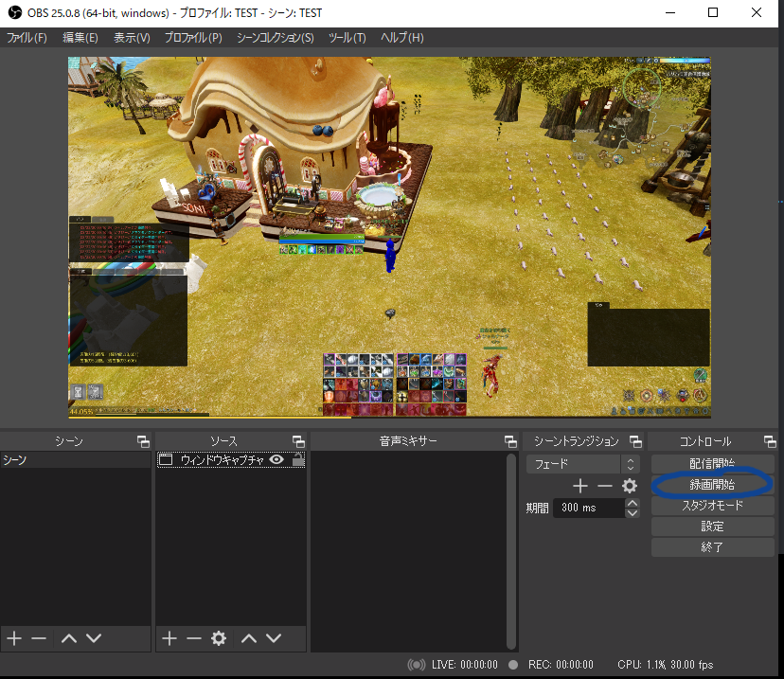Image resolution: width=784 pixels, height=679 pixels.
Task: Open シーンコレクション(S) menu
Action: pos(275,38)
